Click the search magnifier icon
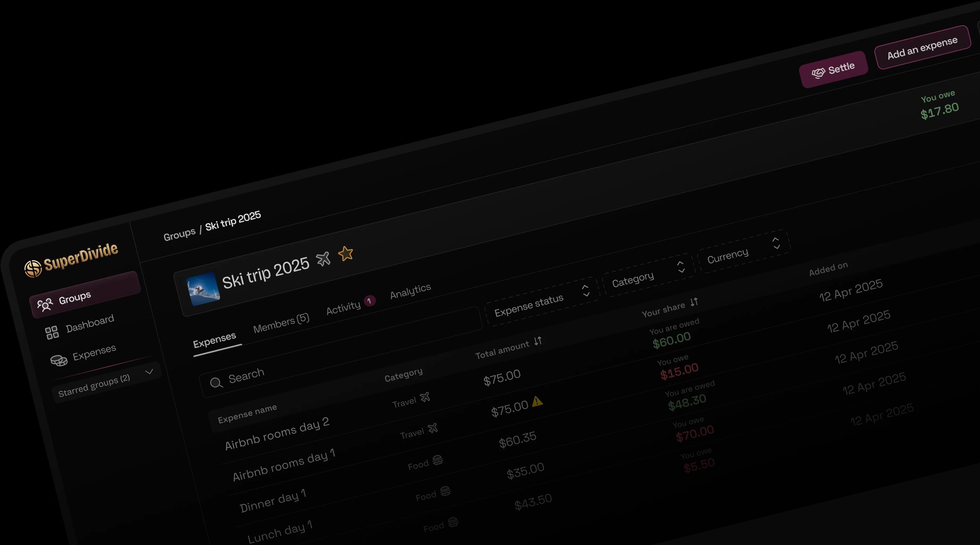Viewport: 980px width, 545px height. coord(217,383)
